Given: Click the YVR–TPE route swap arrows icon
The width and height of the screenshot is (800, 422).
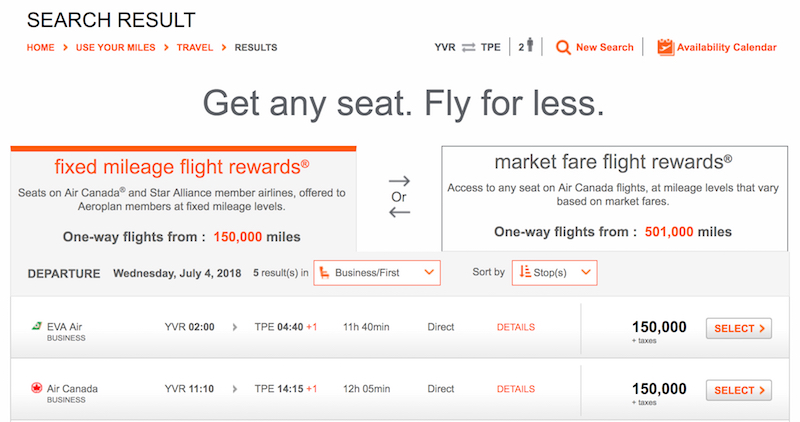Looking at the screenshot, I should coord(468,47).
